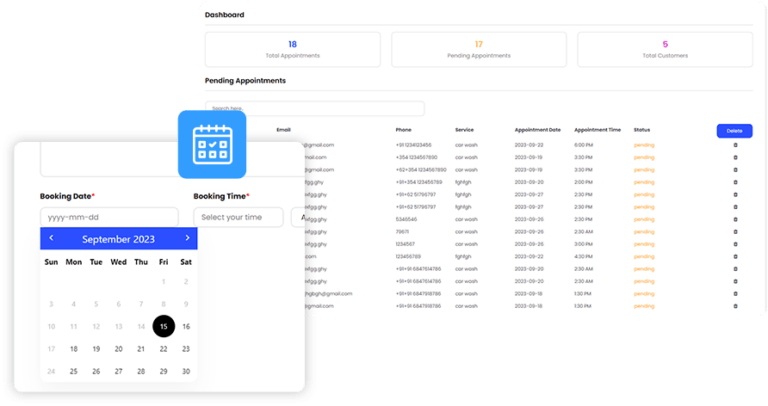Screen dimensions: 768x406
Task: Click trash icon for the 4:30 PM appointment
Action: tap(735, 256)
